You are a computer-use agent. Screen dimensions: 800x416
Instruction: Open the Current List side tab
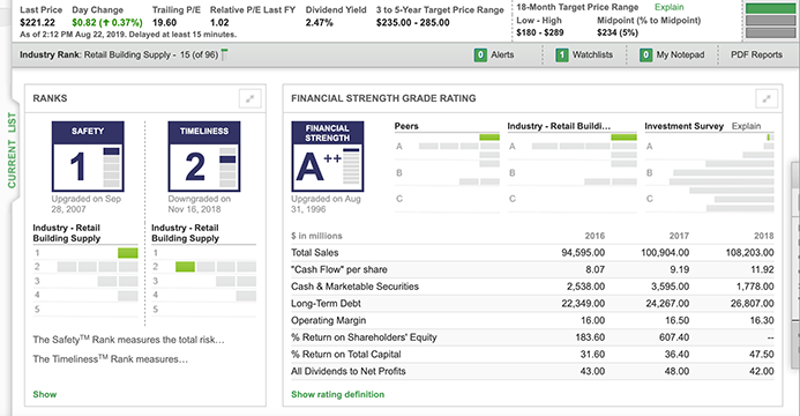point(13,152)
